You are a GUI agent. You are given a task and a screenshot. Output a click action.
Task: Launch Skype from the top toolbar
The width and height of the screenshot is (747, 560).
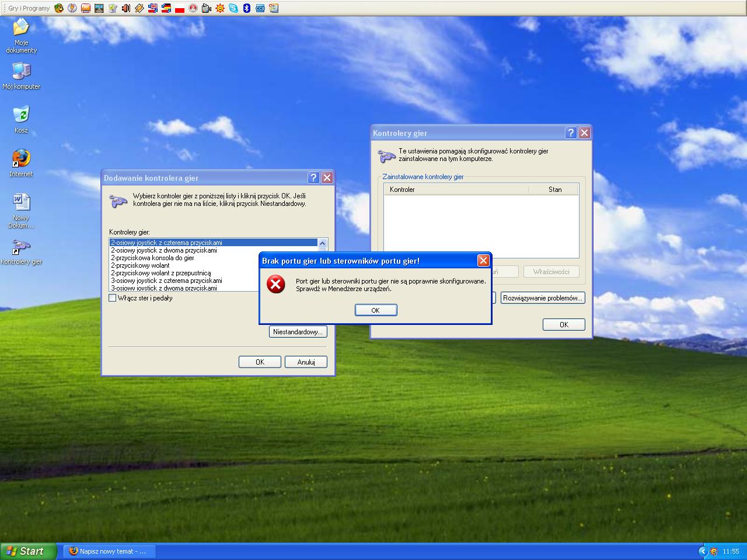click(x=233, y=8)
